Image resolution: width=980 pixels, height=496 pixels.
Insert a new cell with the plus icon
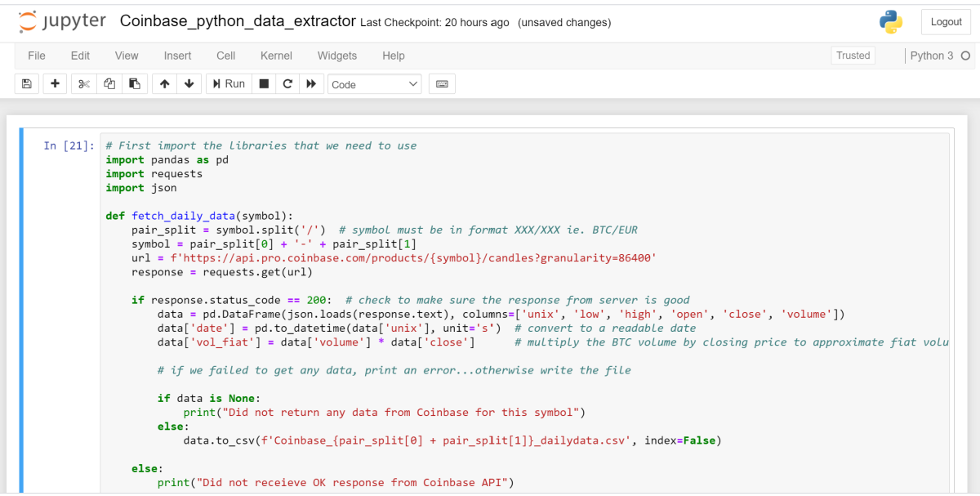click(x=54, y=83)
